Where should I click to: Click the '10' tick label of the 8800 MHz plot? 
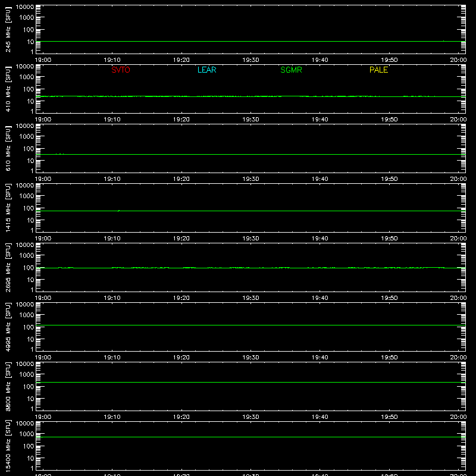(x=31, y=399)
